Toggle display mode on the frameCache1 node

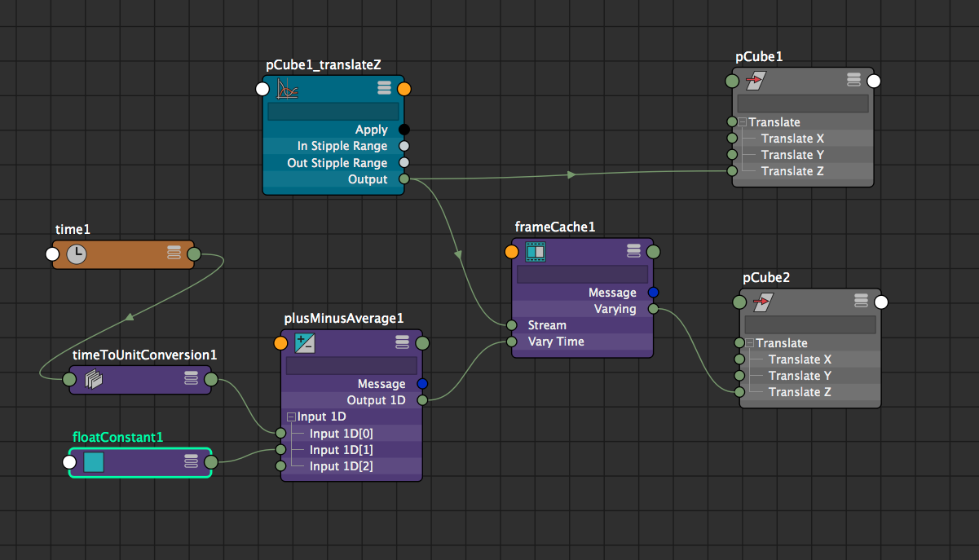pos(633,251)
